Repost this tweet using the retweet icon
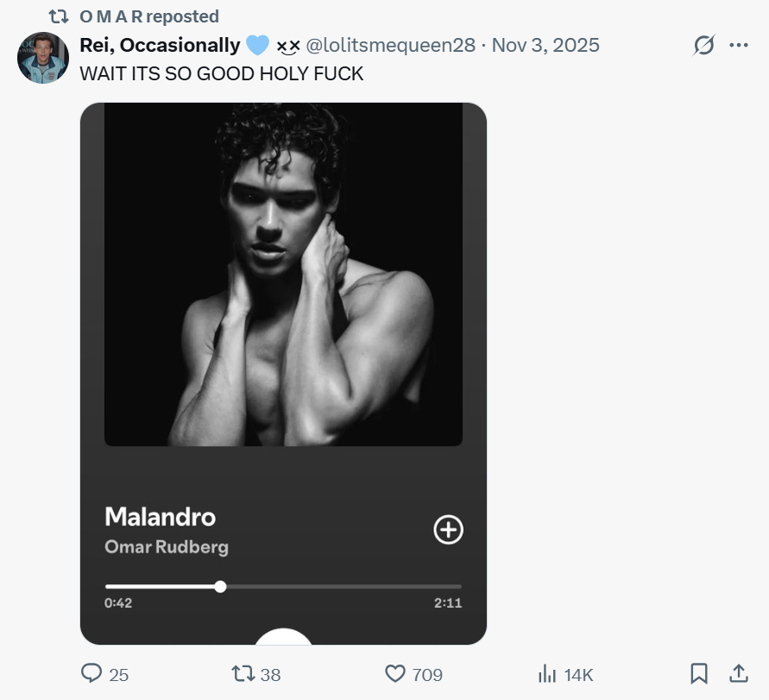This screenshot has height=700, width=769. click(x=243, y=674)
